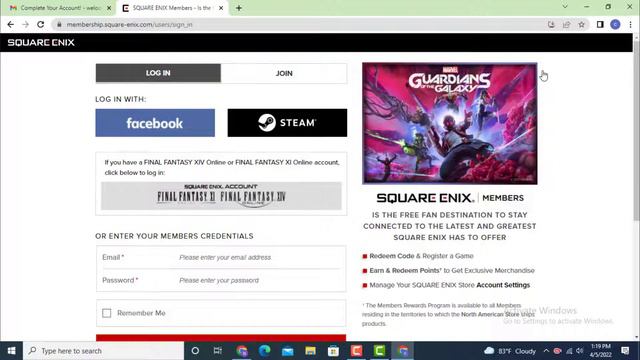Close the Gmail Complete Your Account tab
The image size is (640, 360).
pos(109,8)
